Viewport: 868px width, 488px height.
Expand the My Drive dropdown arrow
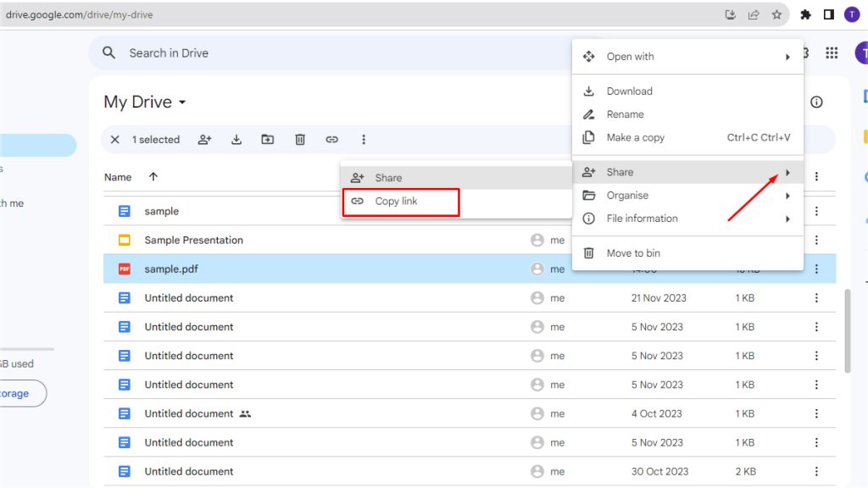(x=182, y=102)
